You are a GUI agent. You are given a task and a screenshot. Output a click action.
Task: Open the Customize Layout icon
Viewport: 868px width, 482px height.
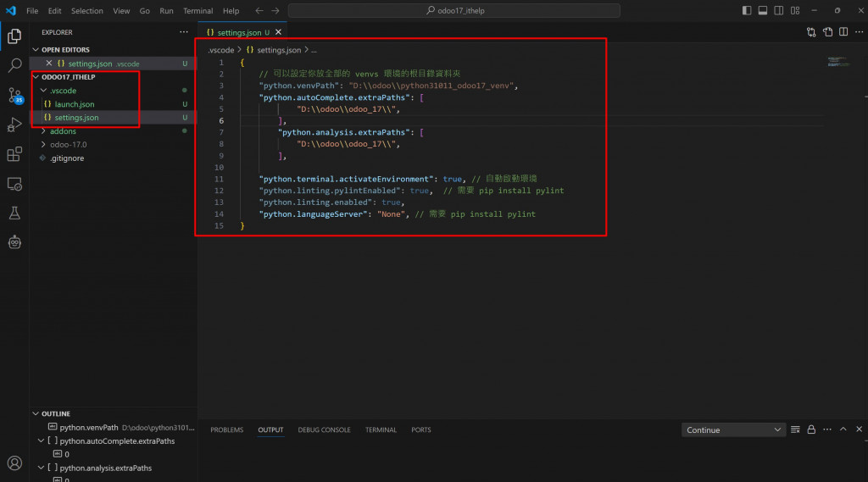click(x=795, y=10)
